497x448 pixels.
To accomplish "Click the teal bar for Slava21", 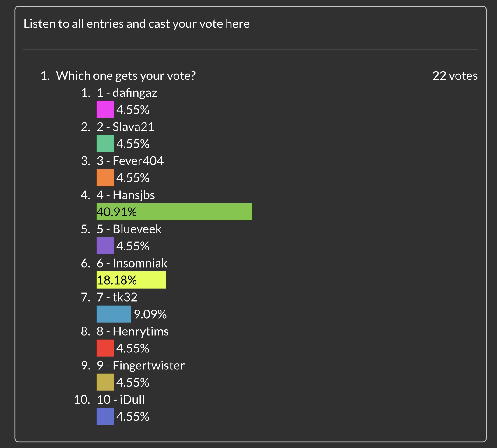I will pyautogui.click(x=105, y=144).
